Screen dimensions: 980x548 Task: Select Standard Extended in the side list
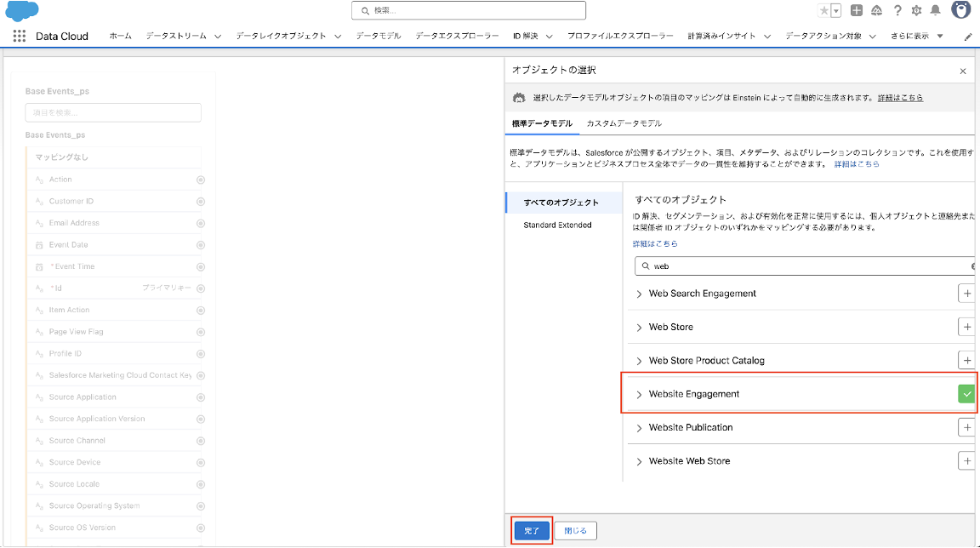[x=557, y=225]
